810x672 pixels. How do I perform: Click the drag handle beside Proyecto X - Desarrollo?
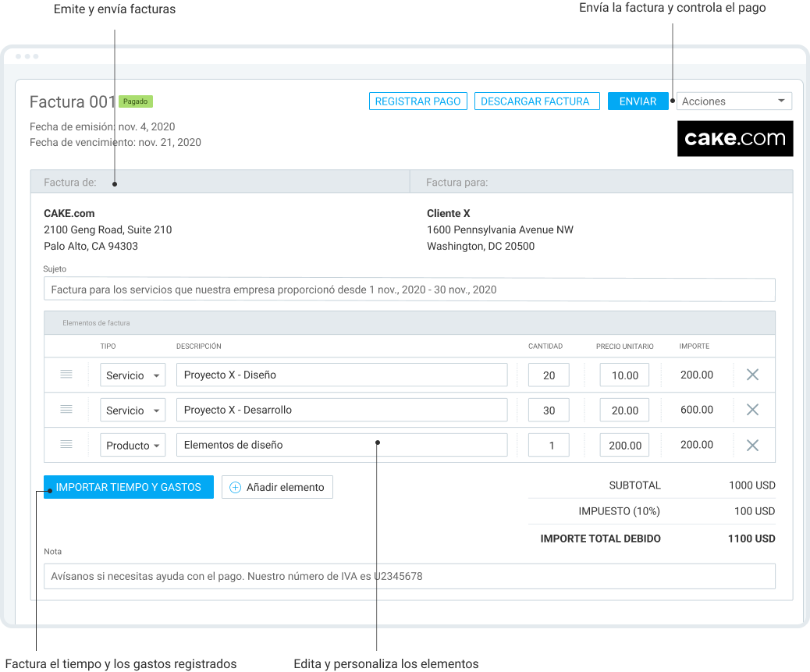(66, 410)
